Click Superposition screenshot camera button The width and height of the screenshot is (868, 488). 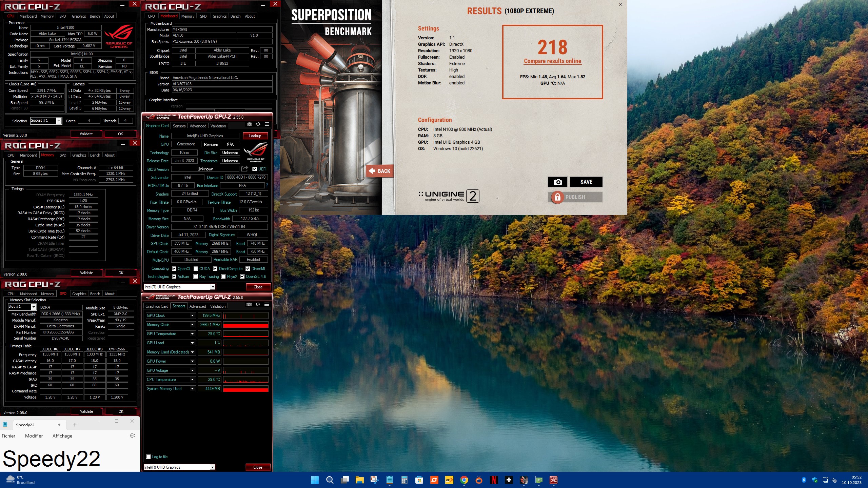[557, 182]
